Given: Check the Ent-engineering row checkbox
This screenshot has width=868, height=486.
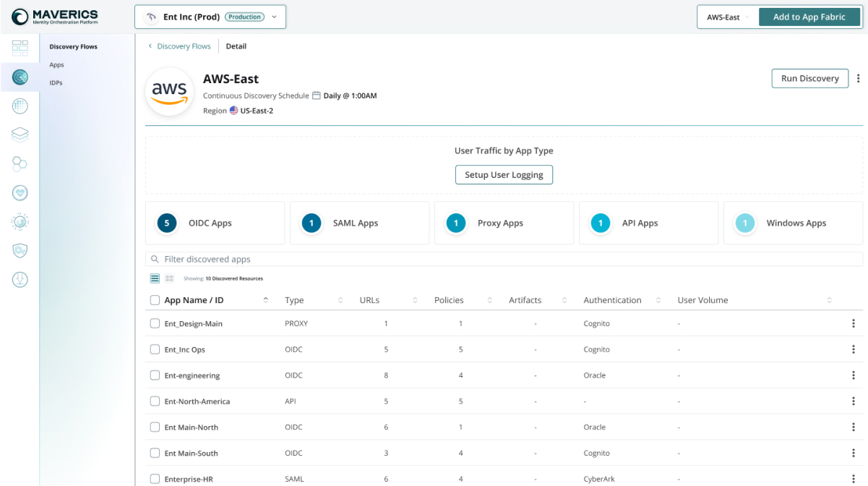Looking at the screenshot, I should pos(155,375).
